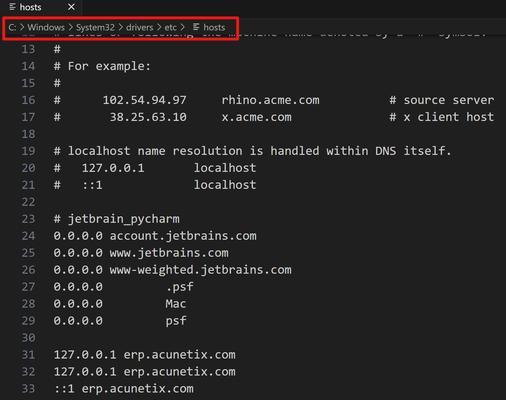Click chevron between etc and hosts
The image size is (506, 400).
183,27
